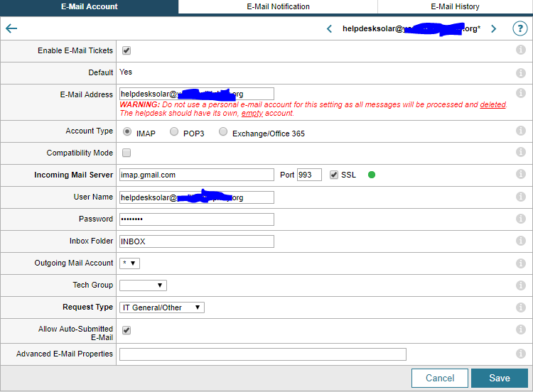Click info icon for Request Type
Screen dimensions: 533x392
click(x=521, y=307)
